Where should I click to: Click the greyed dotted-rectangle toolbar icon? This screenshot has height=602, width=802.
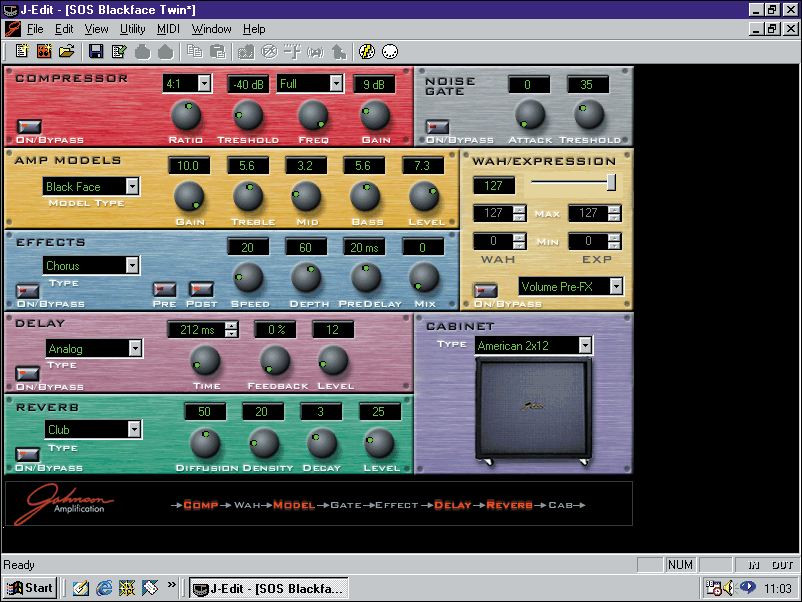[x=246, y=52]
